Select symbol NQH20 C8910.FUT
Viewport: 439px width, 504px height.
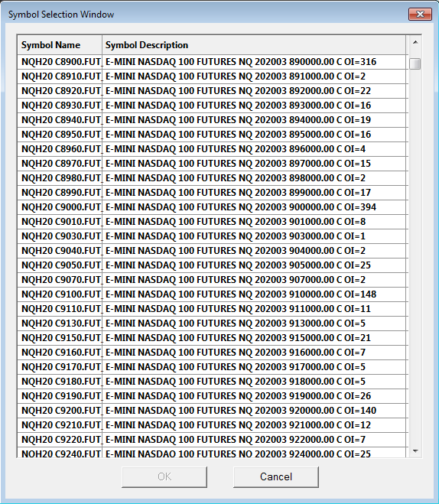pos(60,76)
